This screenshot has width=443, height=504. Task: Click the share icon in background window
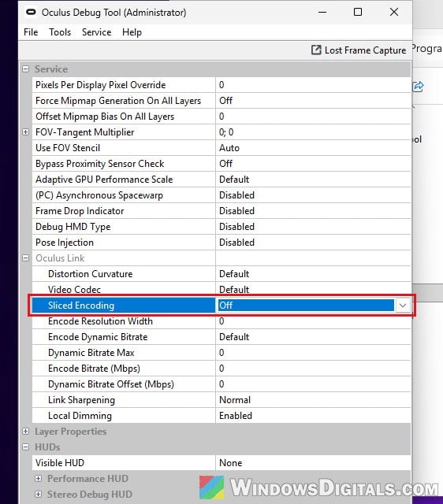(x=419, y=87)
